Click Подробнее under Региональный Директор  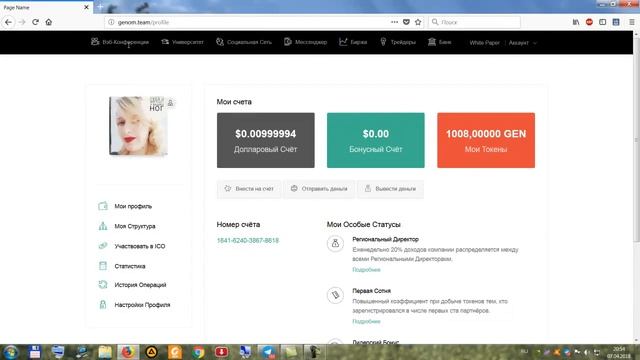click(366, 270)
